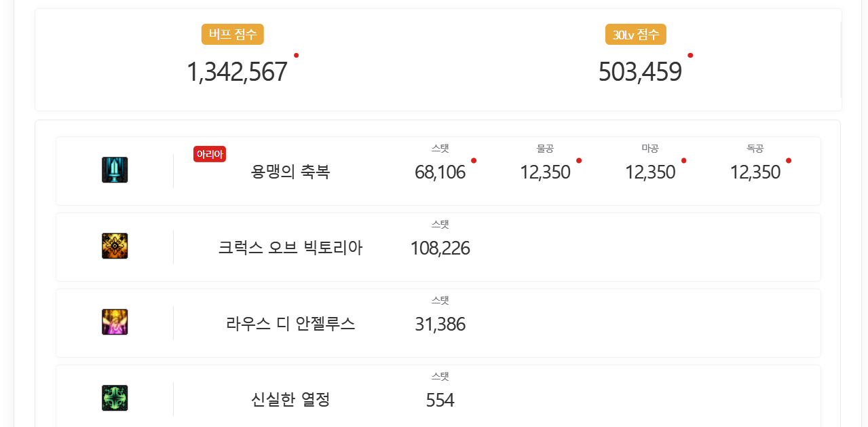Click the orange 30Lv 점수 badge
The height and width of the screenshot is (427, 868).
pos(636,35)
